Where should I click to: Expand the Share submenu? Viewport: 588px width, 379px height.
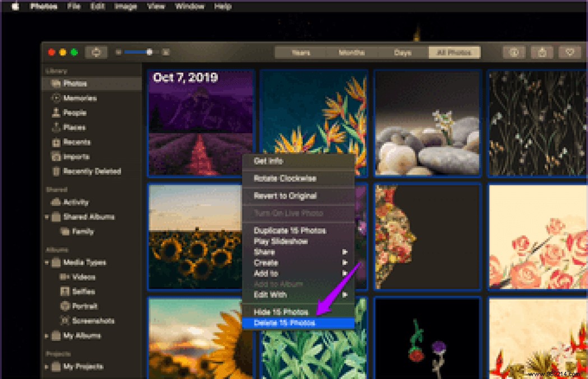tap(297, 252)
